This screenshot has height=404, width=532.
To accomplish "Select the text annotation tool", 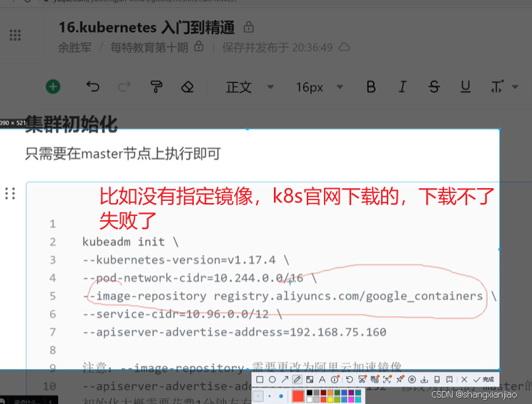I will (322, 379).
